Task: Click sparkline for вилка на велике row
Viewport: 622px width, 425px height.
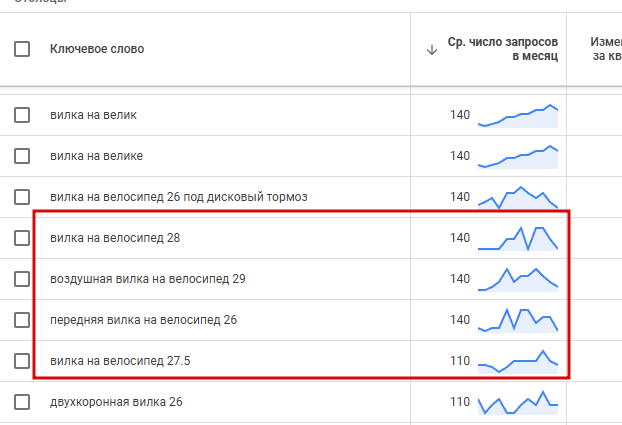Action: pos(518,157)
